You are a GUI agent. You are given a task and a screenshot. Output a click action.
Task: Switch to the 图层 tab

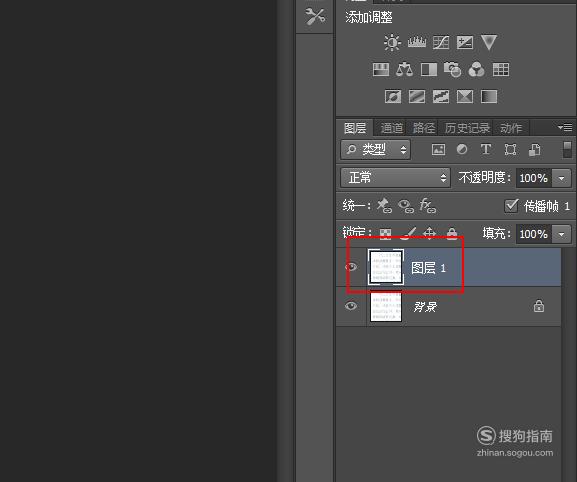[x=355, y=128]
